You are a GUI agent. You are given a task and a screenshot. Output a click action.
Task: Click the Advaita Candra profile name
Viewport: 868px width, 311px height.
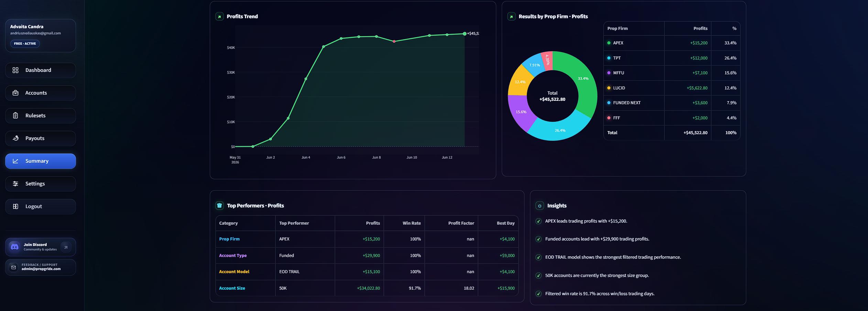tap(27, 26)
